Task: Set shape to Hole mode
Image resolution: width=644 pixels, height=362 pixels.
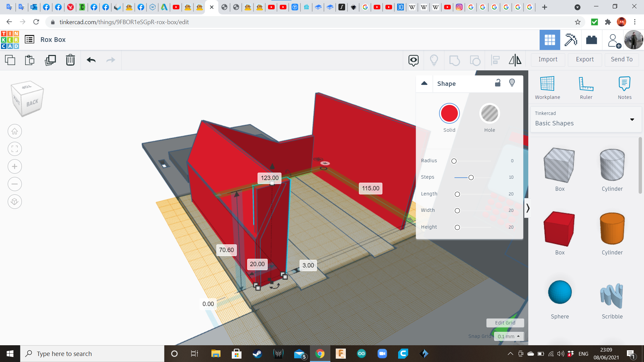Action: pos(489,114)
